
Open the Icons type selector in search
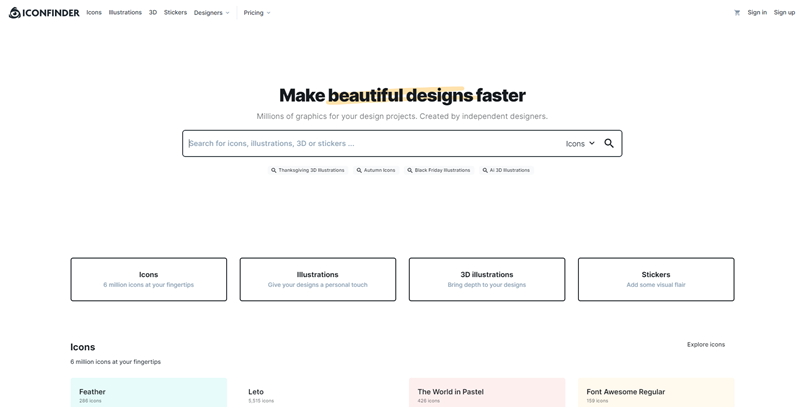pos(580,144)
